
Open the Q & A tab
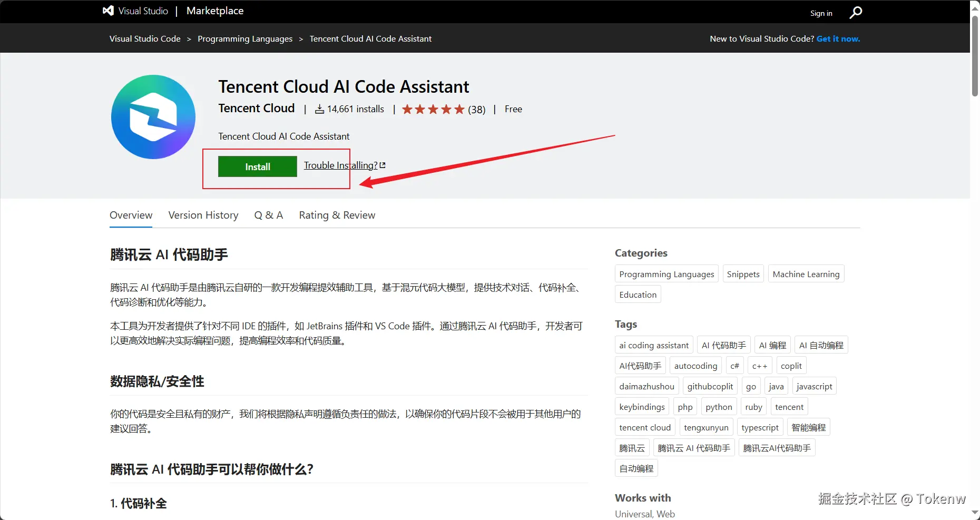[269, 215]
